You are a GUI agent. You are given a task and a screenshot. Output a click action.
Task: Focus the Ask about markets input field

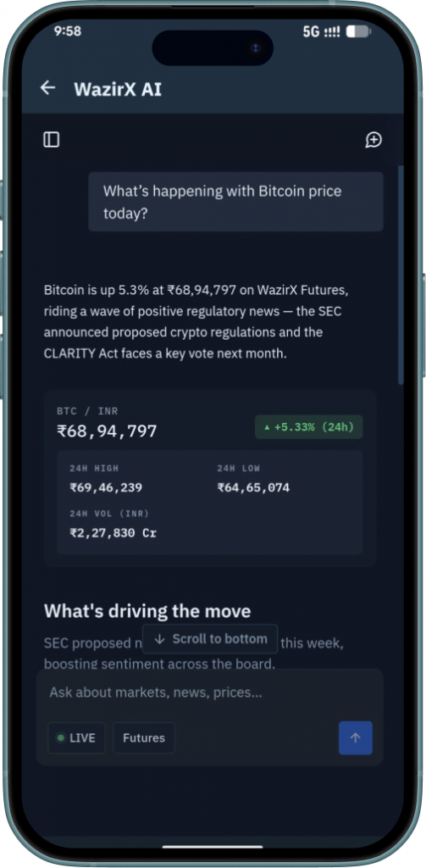coord(210,693)
